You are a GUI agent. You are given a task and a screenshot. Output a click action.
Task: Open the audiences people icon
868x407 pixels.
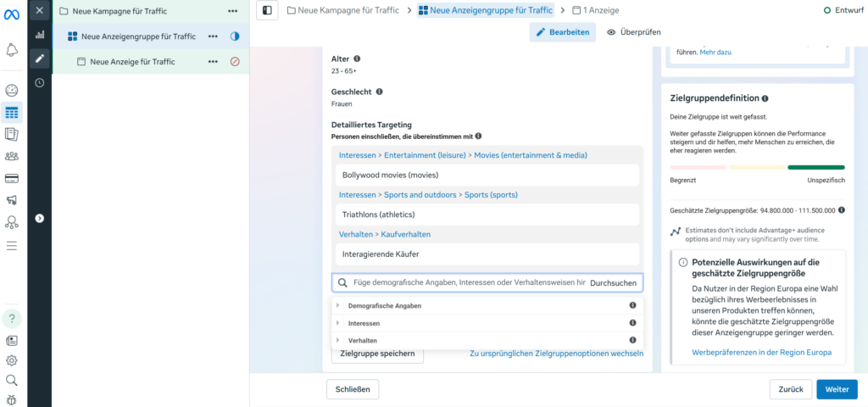pos(12,156)
